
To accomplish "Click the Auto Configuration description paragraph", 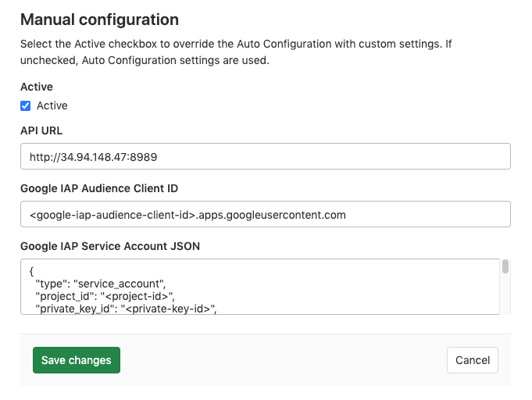I will [234, 52].
